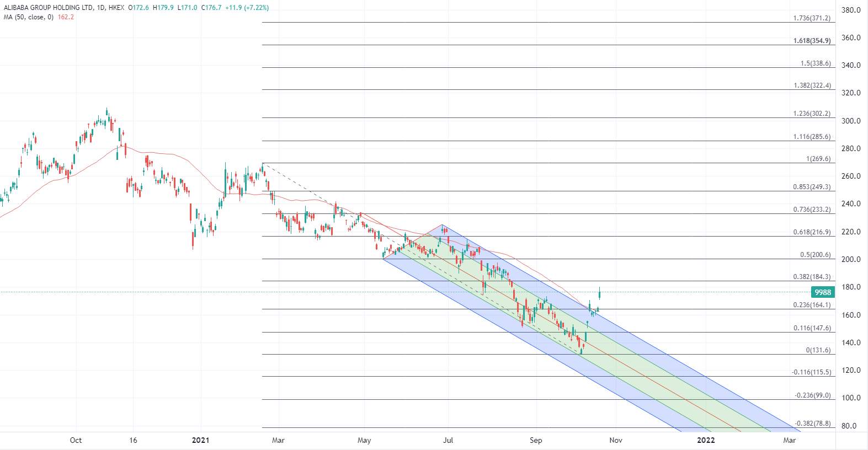Viewport: 868px width, 450px height.
Task: Click the 1.5(338.6) Fibonacci level label
Action: tap(816, 63)
